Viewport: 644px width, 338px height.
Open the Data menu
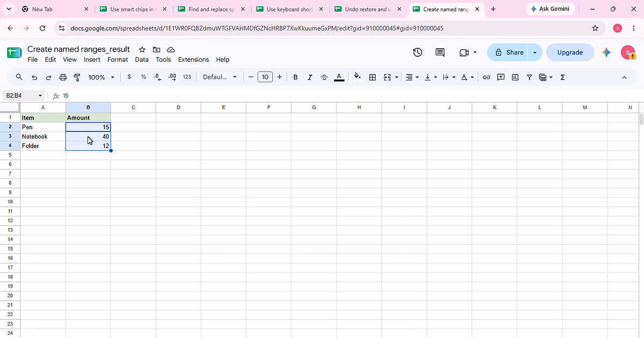[x=142, y=60]
